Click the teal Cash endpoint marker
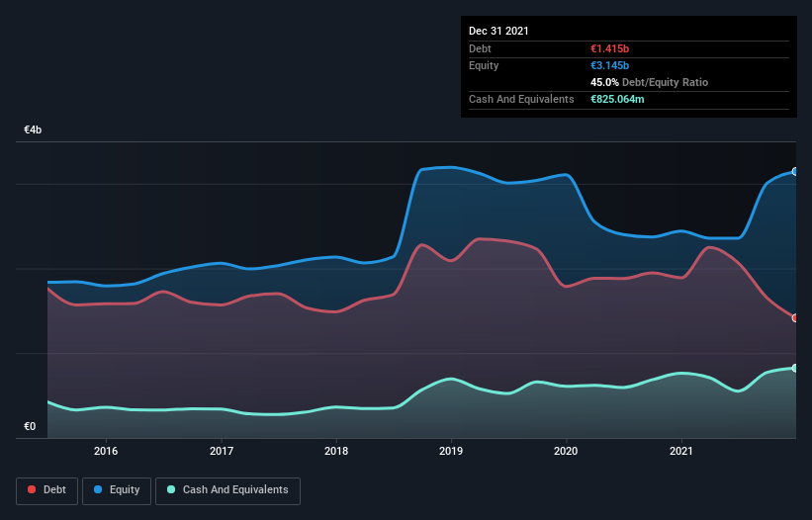The image size is (812, 520). click(x=795, y=368)
